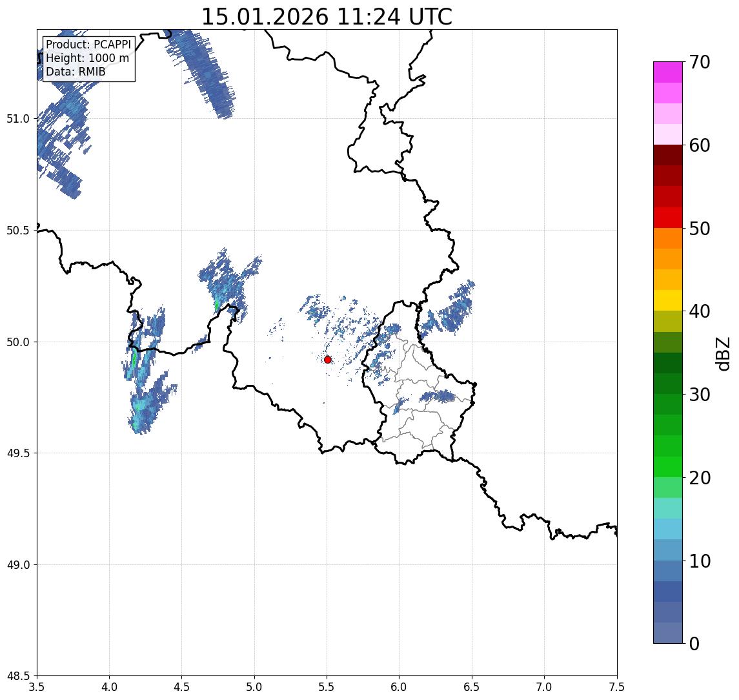
Task: Click the longitude axis label 7.0
Action: click(544, 687)
